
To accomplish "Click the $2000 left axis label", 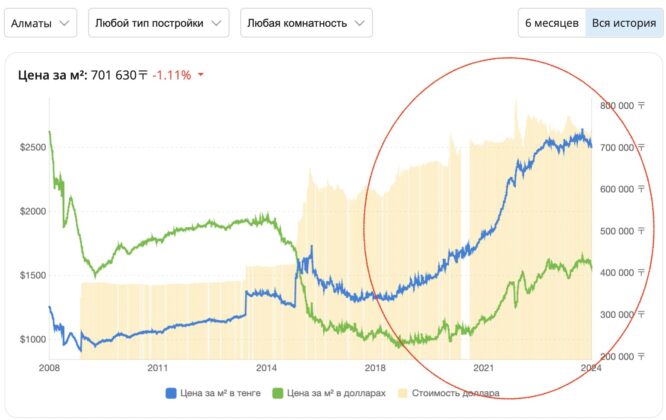I will pyautogui.click(x=33, y=211).
